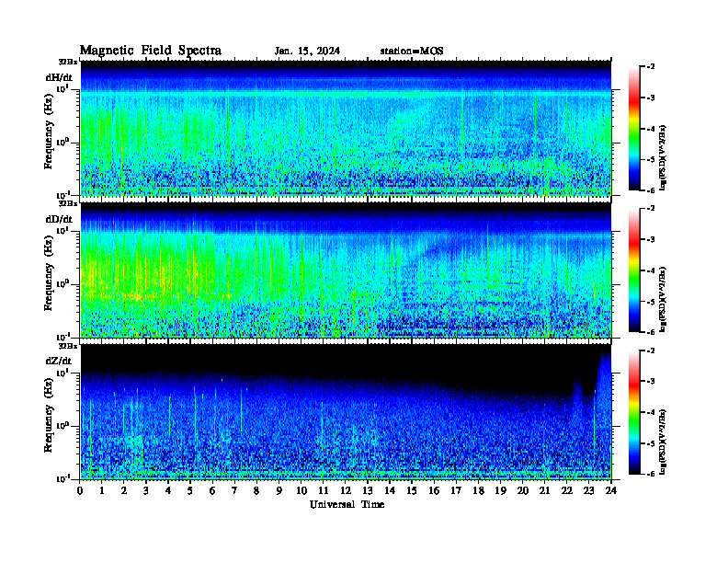This screenshot has width=728, height=563.
Task: Click the log PSD unit label of dD/dt color bar
Action: [x=663, y=299]
